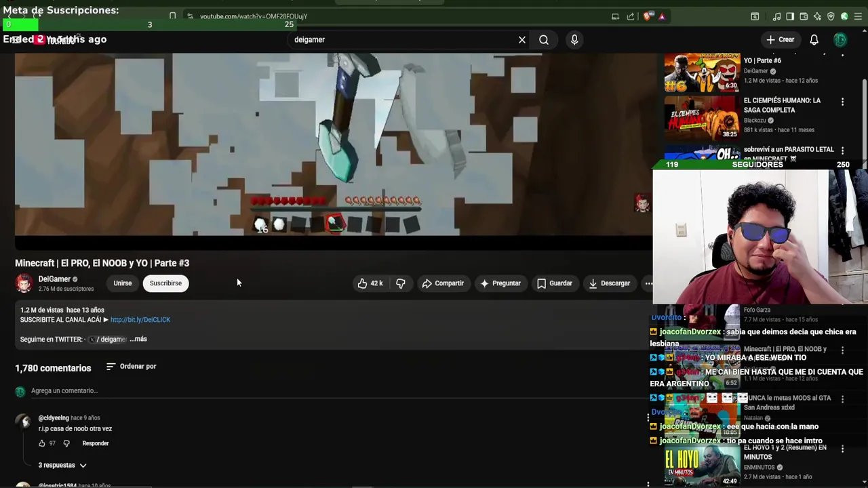Viewport: 868px width, 488px height.
Task: Click the '1,780 comentarios' heading
Action: [x=53, y=368]
